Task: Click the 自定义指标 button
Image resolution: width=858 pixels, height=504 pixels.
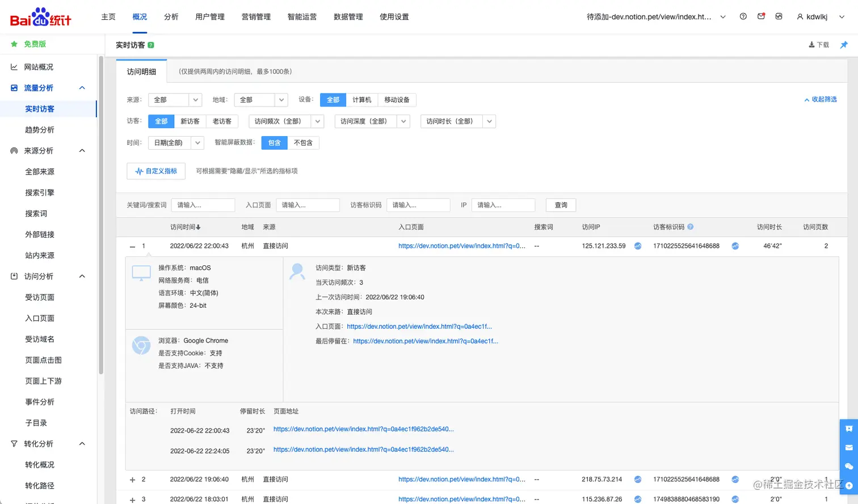Action: click(x=156, y=171)
